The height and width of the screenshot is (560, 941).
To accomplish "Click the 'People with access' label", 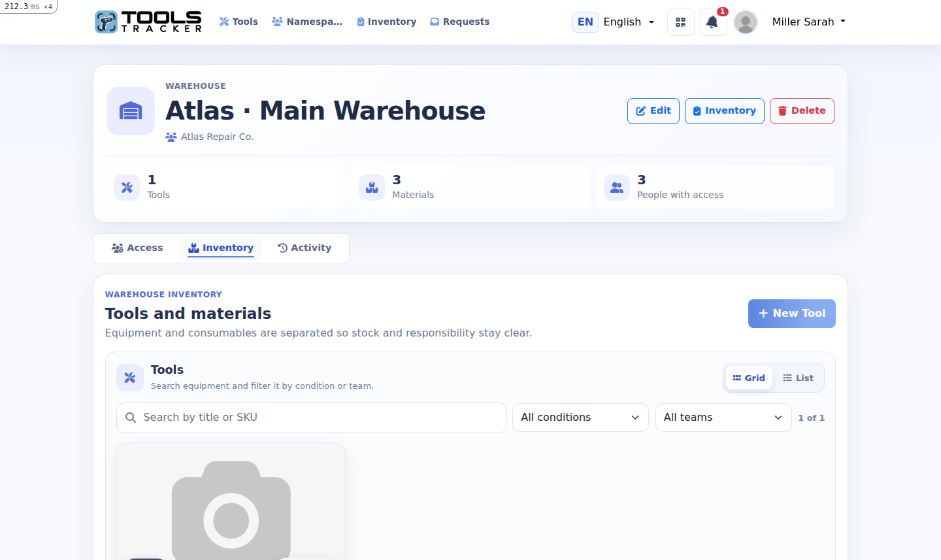I will 680,195.
